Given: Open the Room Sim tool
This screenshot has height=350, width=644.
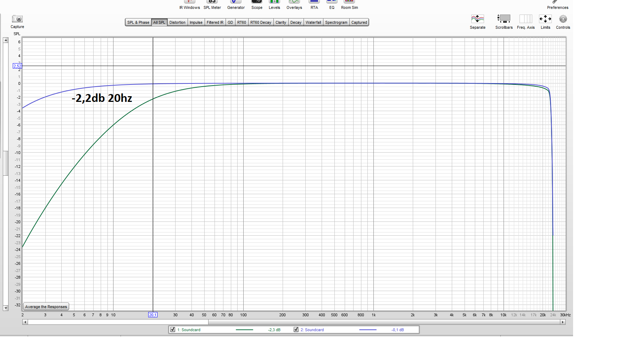Looking at the screenshot, I should (x=349, y=4).
